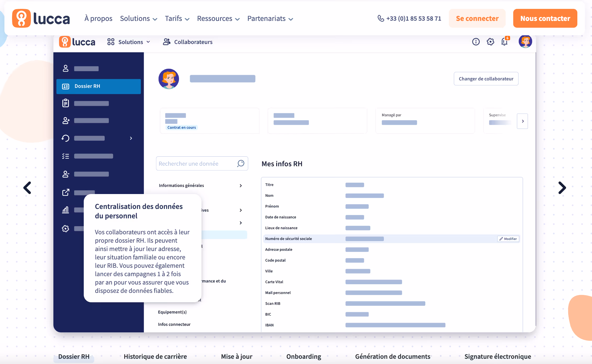Click the bar chart sidebar icon
This screenshot has height=364, width=592.
pos(65,210)
